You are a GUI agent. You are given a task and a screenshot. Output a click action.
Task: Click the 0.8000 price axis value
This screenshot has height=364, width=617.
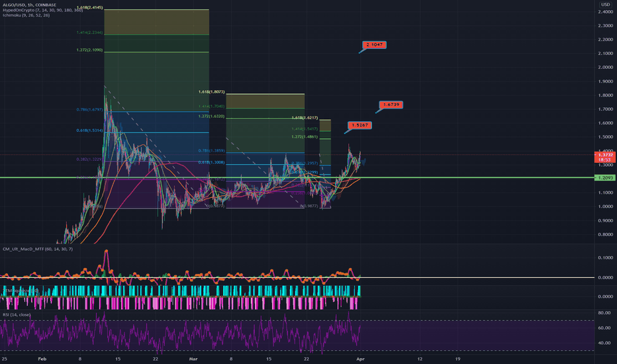606,234
